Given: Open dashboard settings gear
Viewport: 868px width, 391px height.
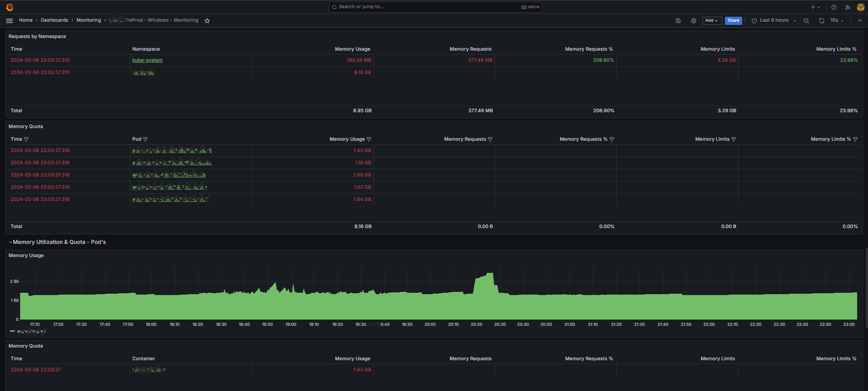Looking at the screenshot, I should pos(693,20).
